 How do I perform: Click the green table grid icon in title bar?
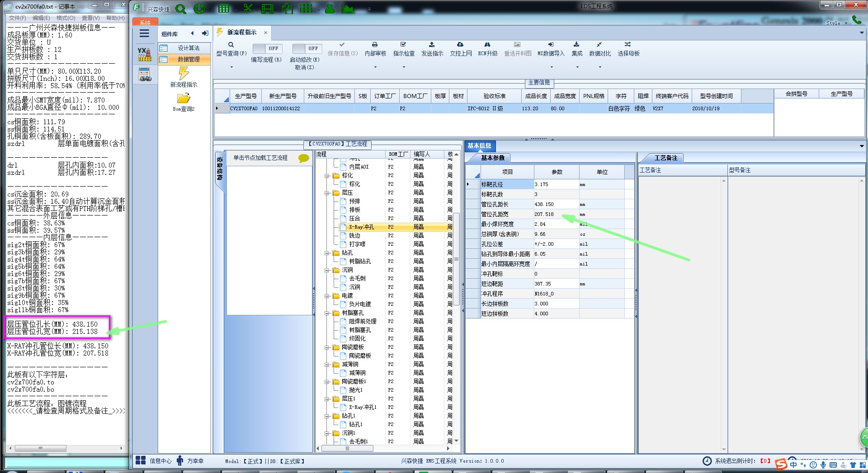coord(224,9)
